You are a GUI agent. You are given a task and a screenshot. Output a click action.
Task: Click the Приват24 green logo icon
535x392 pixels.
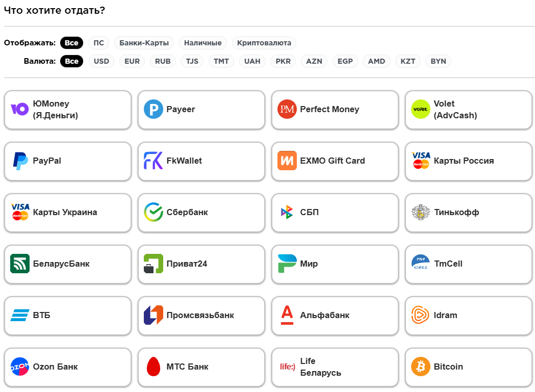[153, 264]
